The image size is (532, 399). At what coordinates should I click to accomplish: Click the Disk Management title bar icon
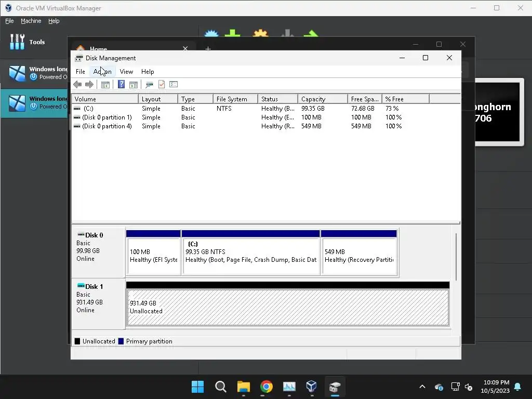tap(79, 58)
